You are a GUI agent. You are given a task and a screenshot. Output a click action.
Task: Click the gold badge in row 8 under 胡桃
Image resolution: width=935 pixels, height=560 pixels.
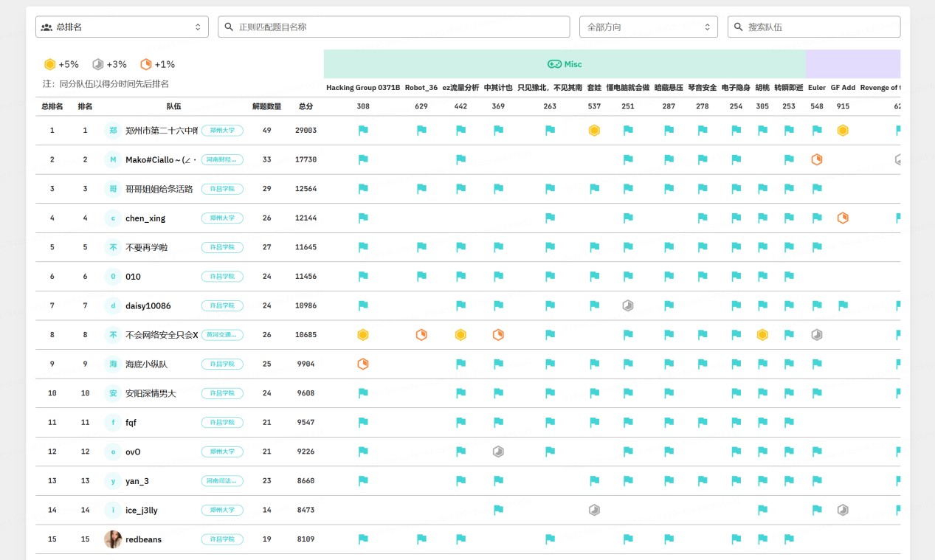click(x=762, y=335)
